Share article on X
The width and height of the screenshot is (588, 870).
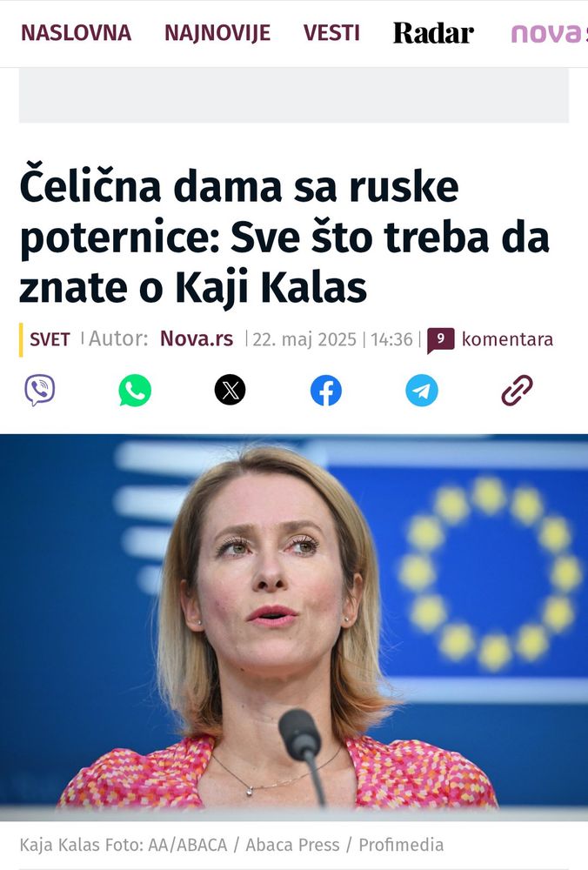coord(231,390)
